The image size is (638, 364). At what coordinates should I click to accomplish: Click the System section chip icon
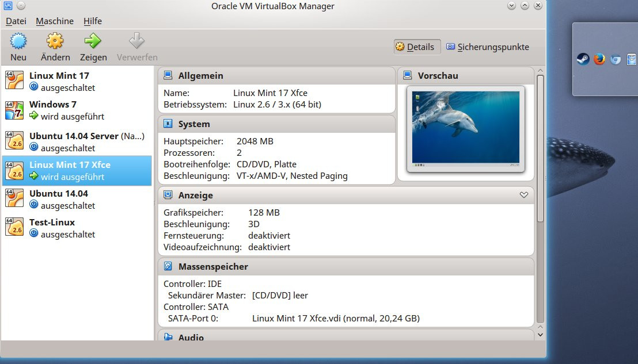(168, 124)
